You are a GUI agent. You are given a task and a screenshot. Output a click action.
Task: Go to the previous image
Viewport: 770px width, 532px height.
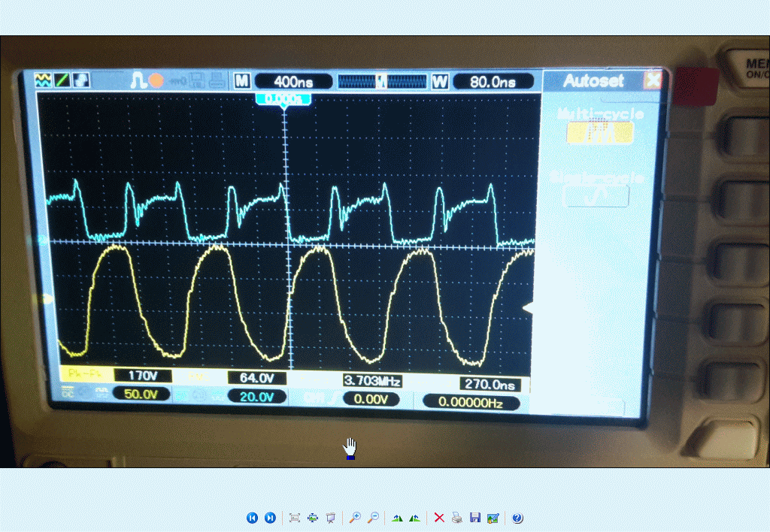(252, 518)
